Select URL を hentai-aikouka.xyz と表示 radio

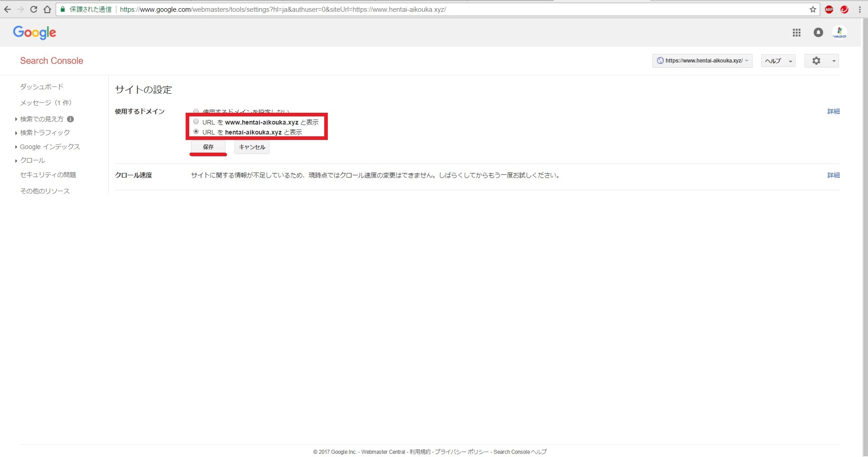click(x=196, y=132)
